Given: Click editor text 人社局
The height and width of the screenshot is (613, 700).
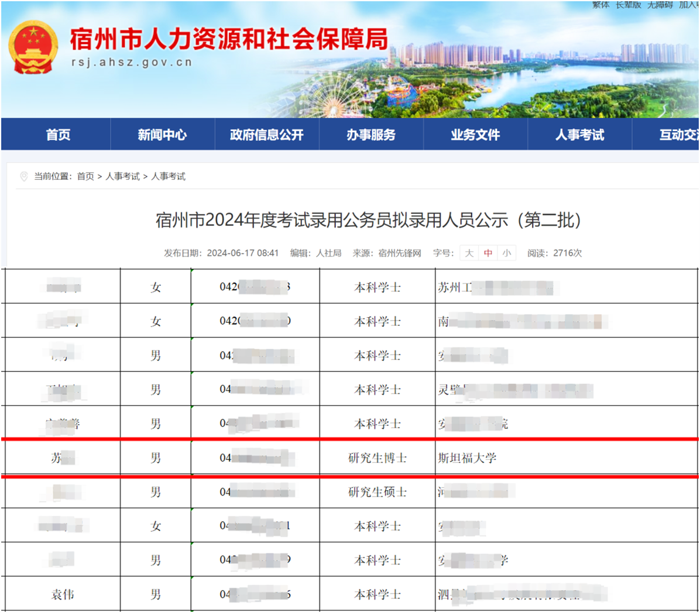Looking at the screenshot, I should tap(328, 253).
